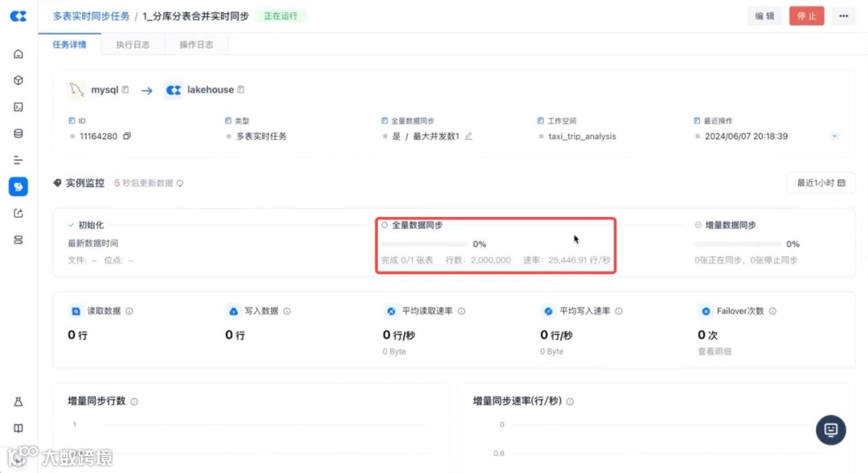Switch to the 操作日志 tab
This screenshot has width=868, height=473.
point(196,45)
